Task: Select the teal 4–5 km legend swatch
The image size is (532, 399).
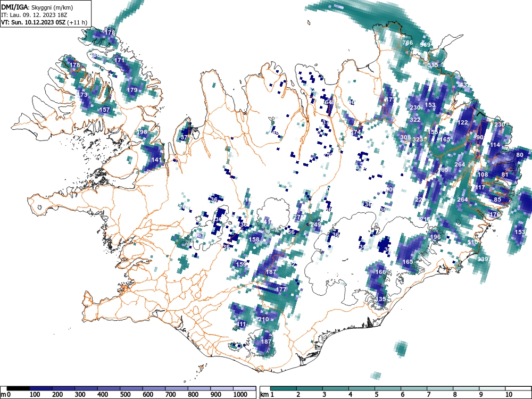Action: tap(362, 388)
